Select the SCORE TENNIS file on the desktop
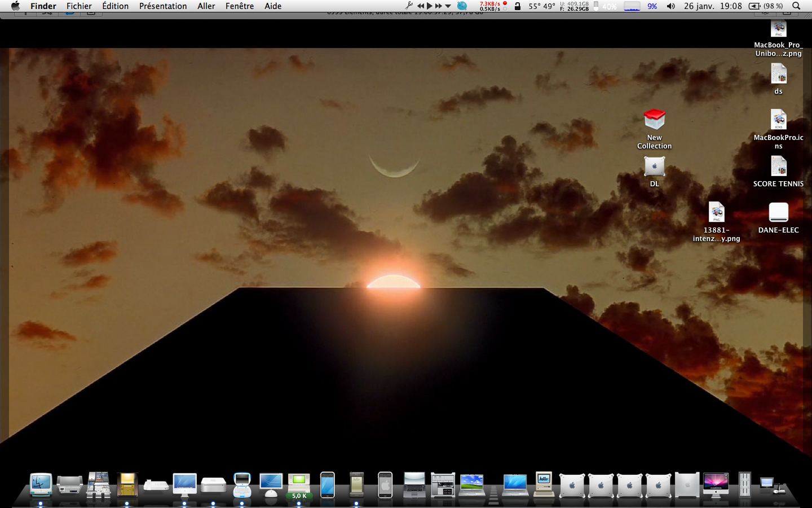 (x=778, y=171)
